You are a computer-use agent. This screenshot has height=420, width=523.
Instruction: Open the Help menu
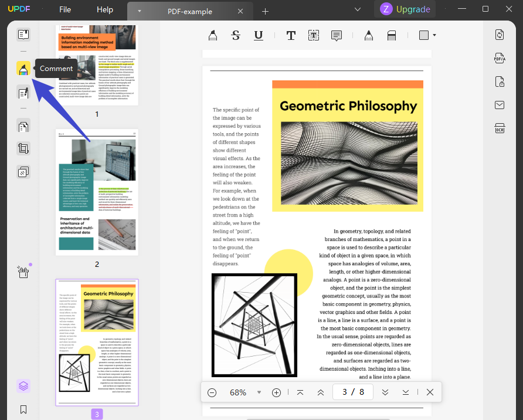(104, 9)
